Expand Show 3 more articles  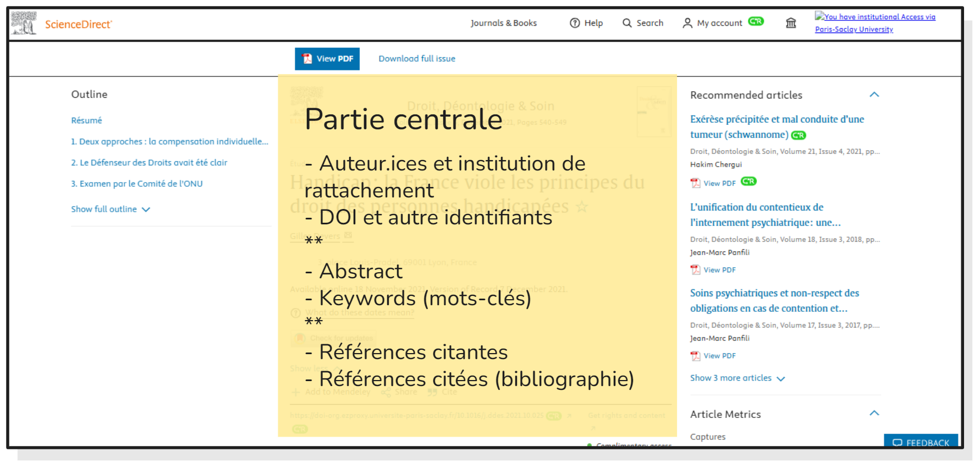point(737,378)
